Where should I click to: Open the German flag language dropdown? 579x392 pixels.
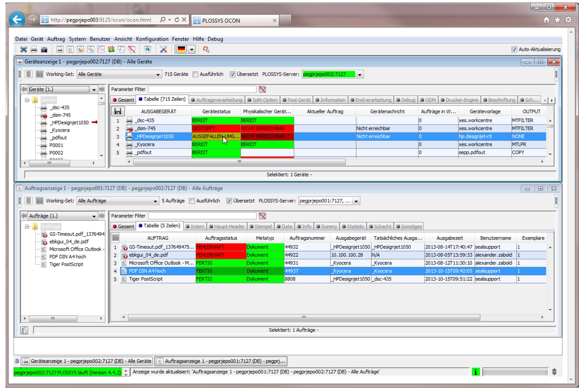point(192,49)
